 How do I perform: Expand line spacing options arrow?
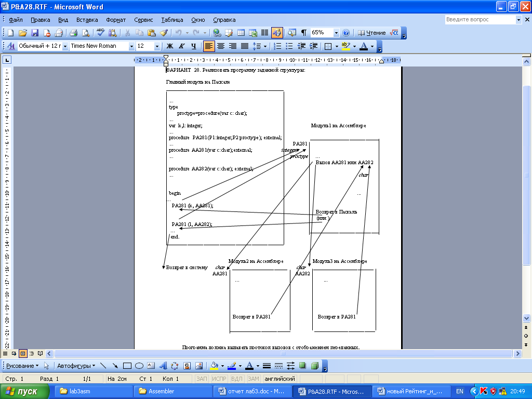(265, 46)
